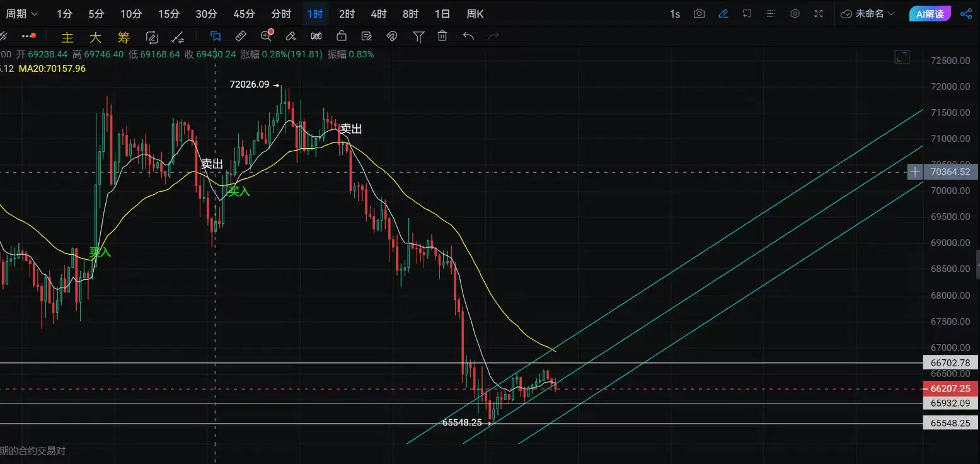Screen dimensions: 980x464
Task: Switch to the 8时 timeframe
Action: click(410, 14)
